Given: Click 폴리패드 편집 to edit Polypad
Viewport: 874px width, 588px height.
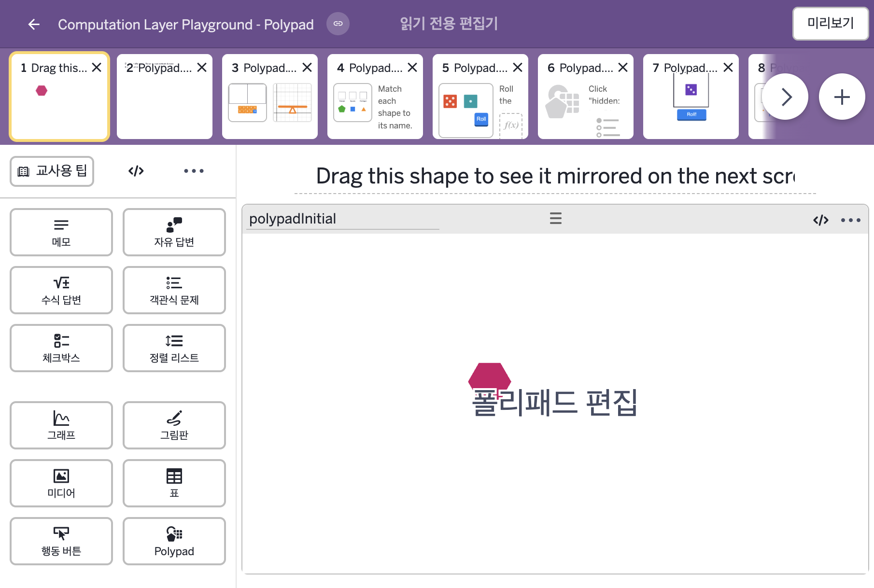Looking at the screenshot, I should point(555,403).
